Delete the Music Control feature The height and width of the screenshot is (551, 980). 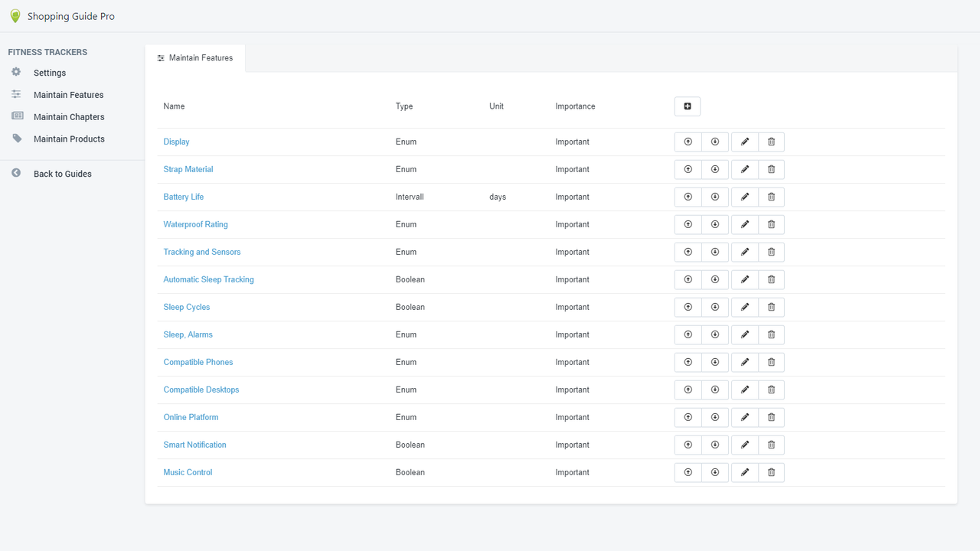(x=771, y=472)
